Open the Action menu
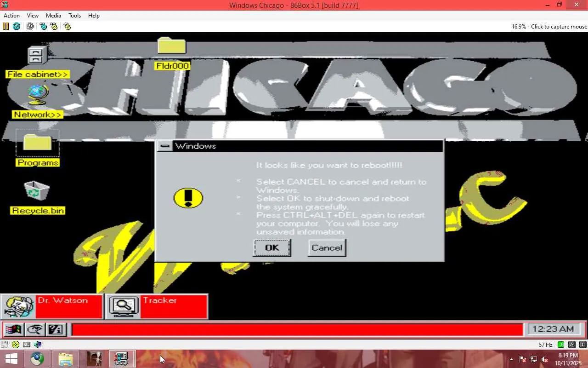 coord(11,15)
